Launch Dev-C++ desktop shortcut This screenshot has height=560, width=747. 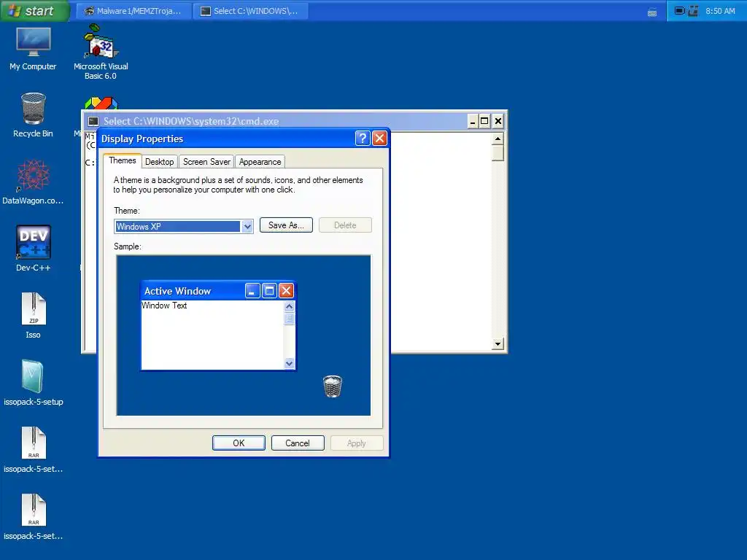point(33,249)
